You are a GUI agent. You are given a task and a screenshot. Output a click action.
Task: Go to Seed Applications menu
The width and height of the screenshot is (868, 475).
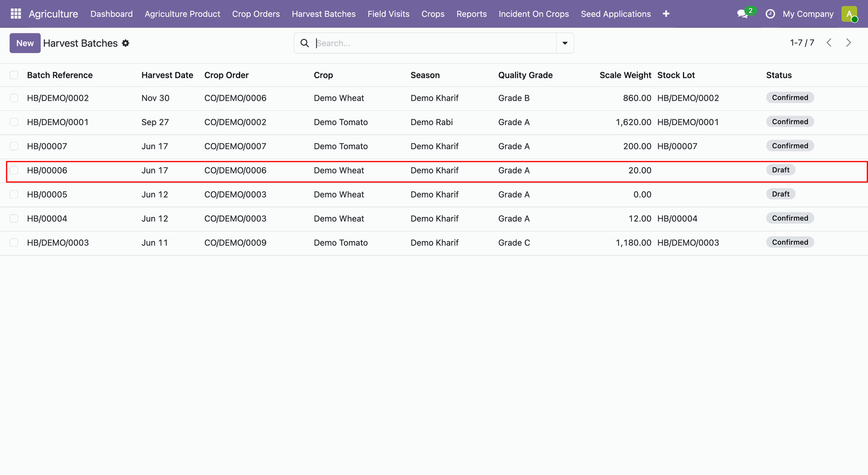tap(616, 14)
